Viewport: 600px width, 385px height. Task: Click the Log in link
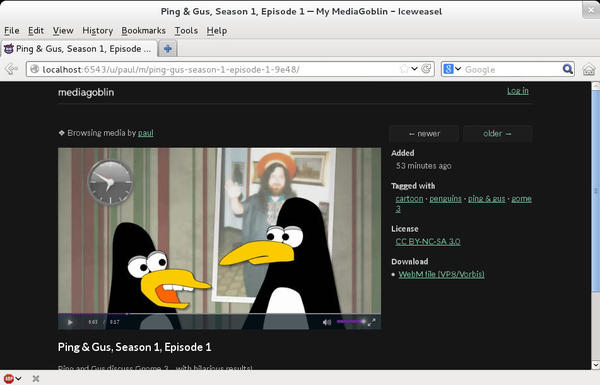coord(517,91)
